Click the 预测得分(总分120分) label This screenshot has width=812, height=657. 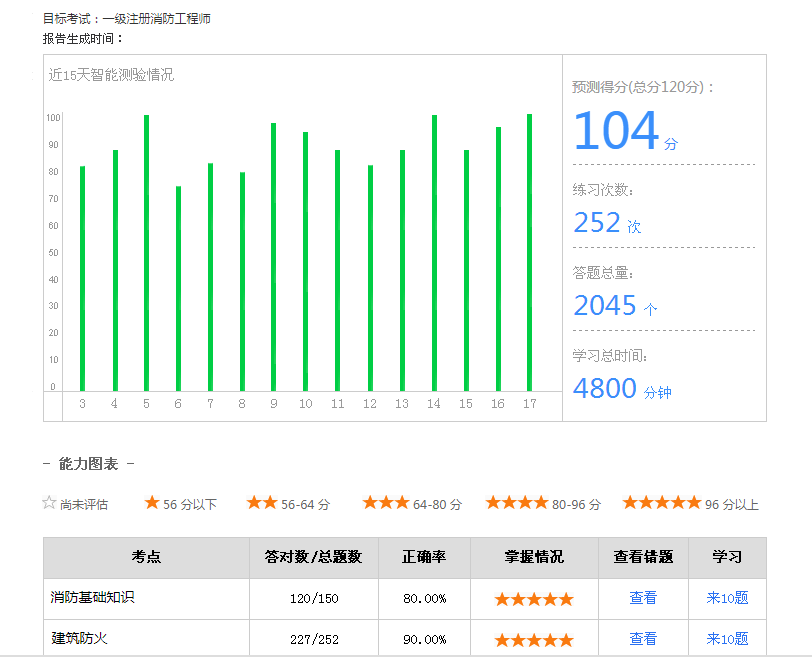coord(643,87)
